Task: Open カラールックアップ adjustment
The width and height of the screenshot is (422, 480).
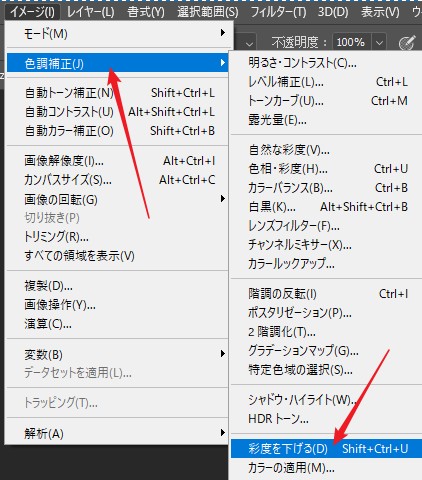Action: (326, 264)
